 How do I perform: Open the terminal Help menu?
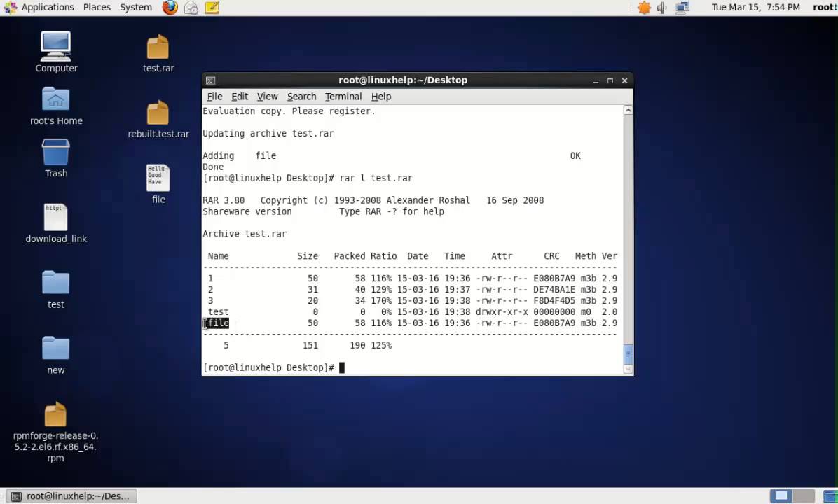click(x=381, y=97)
